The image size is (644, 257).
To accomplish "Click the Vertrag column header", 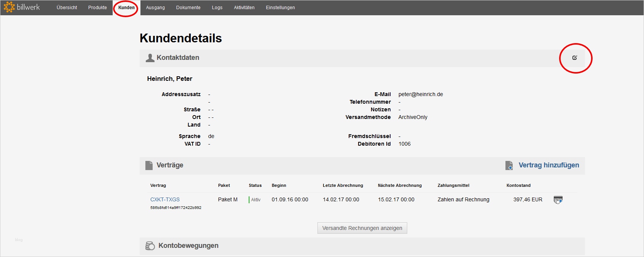I will tap(158, 185).
